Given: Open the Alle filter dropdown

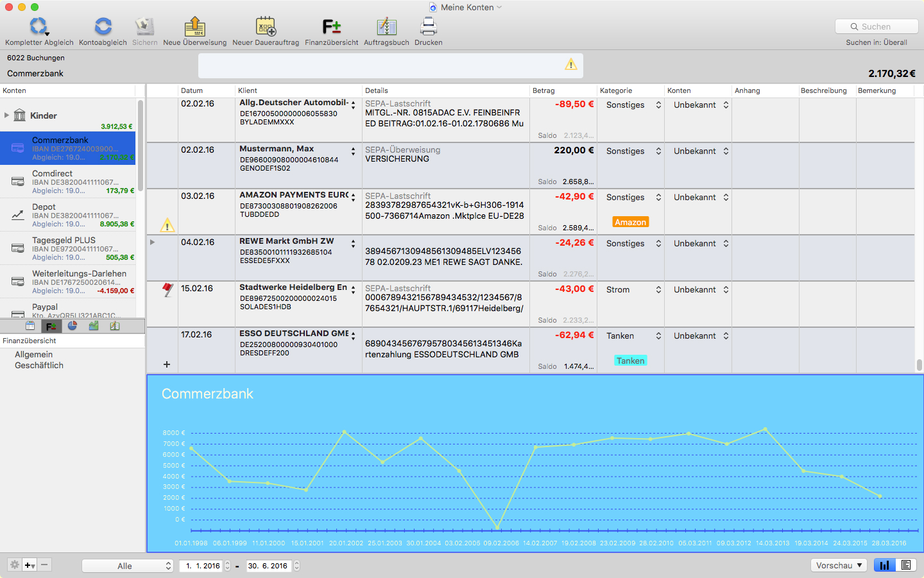Looking at the screenshot, I should coord(128,566).
